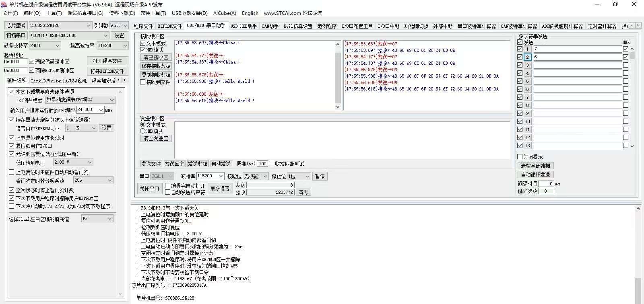Click the 发送文件 button
644x304 pixels.
tap(151, 164)
